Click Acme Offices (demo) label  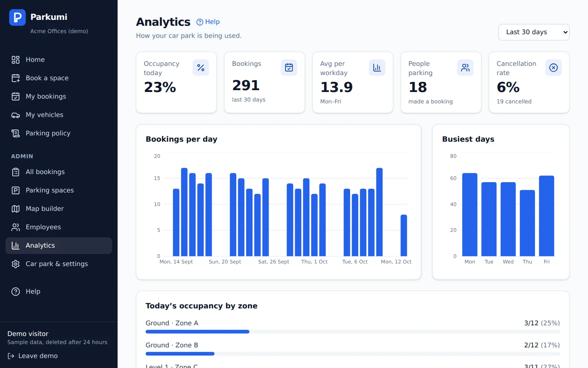pos(59,31)
